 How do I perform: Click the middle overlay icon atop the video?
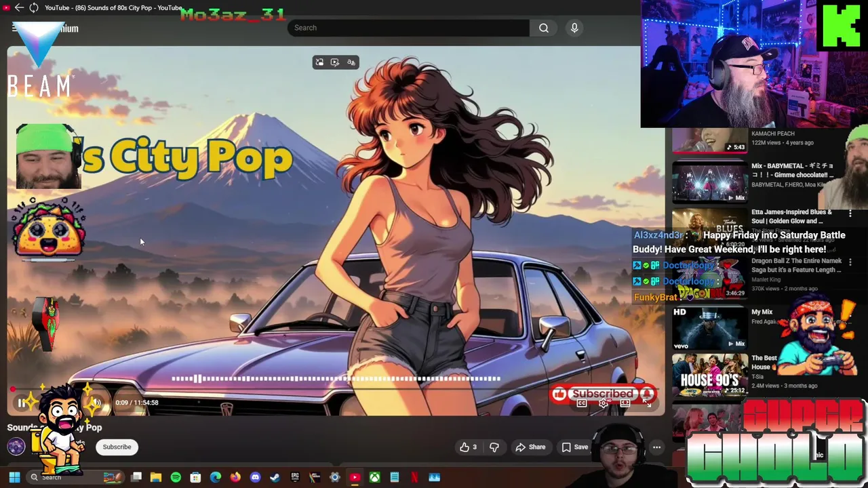(335, 62)
